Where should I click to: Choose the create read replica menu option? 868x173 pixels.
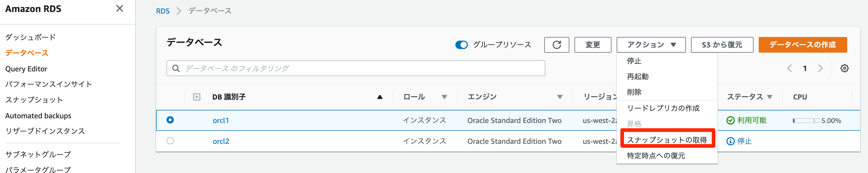663,108
